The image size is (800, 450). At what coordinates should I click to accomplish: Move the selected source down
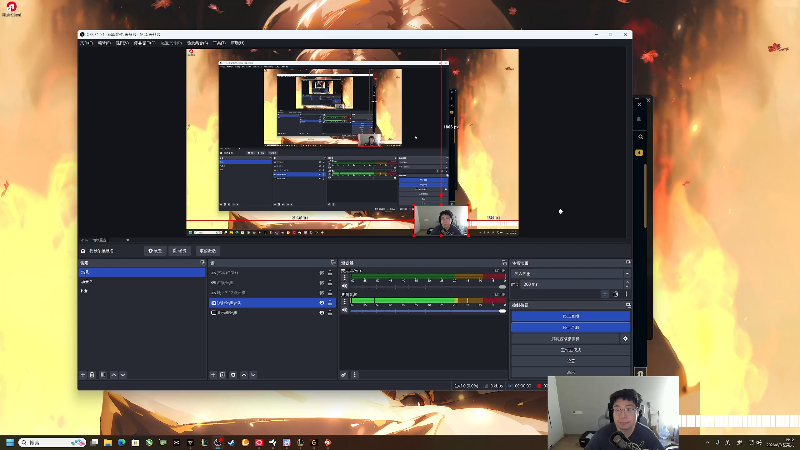pyautogui.click(x=253, y=375)
